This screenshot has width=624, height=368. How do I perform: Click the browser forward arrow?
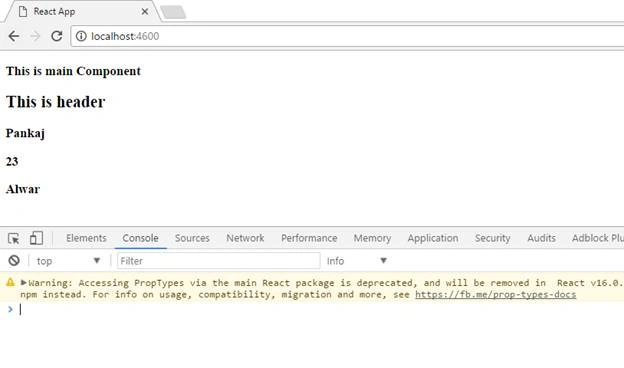[x=35, y=36]
